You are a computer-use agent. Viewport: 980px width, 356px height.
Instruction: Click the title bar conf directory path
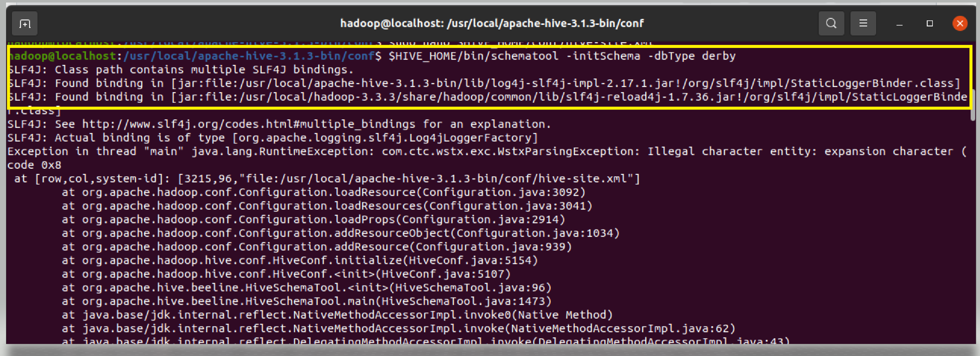491,23
